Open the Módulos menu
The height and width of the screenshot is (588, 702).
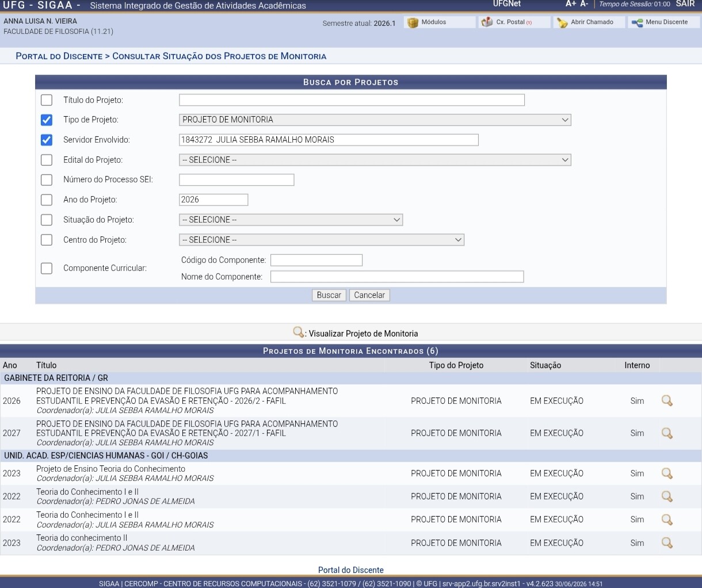pos(440,22)
